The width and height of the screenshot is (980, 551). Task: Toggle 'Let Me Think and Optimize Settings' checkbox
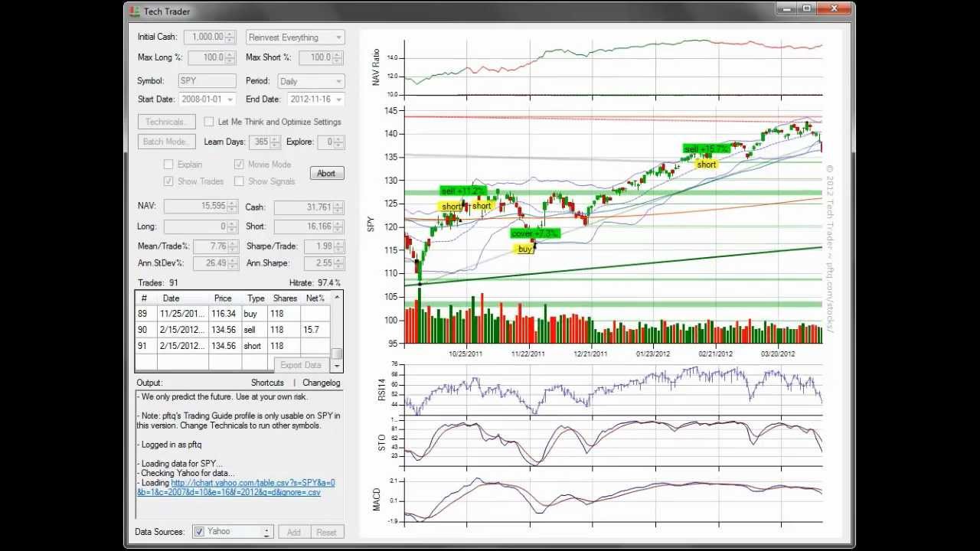pyautogui.click(x=209, y=122)
